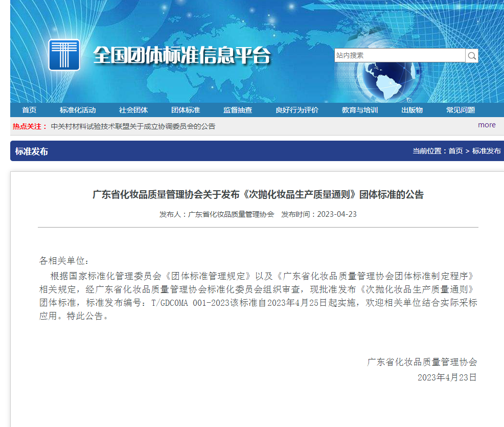Click the 热点关注 label
This screenshot has width=504, height=427.
coord(30,126)
